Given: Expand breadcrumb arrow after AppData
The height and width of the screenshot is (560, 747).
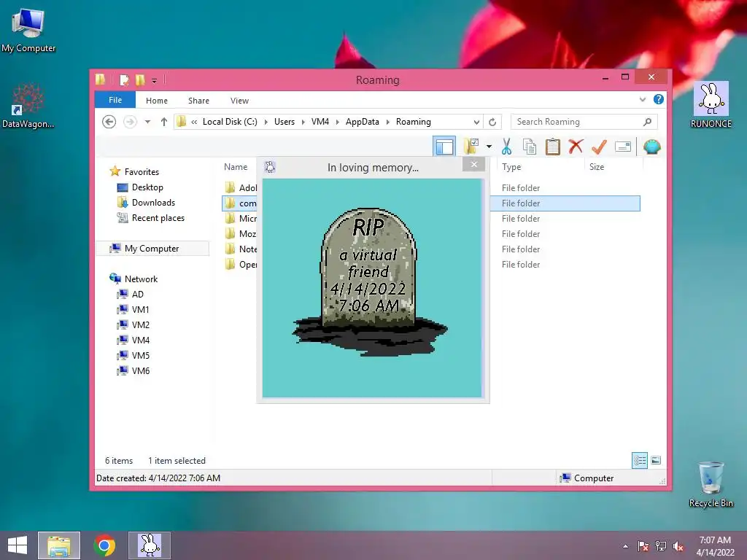Looking at the screenshot, I should pos(388,122).
